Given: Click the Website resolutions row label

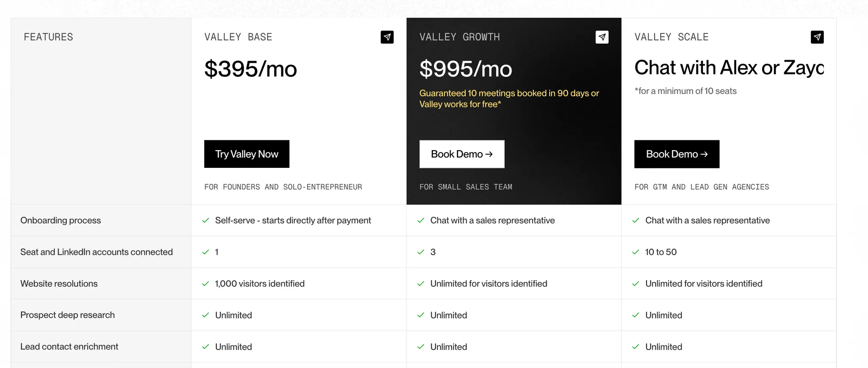Looking at the screenshot, I should pyautogui.click(x=59, y=284).
